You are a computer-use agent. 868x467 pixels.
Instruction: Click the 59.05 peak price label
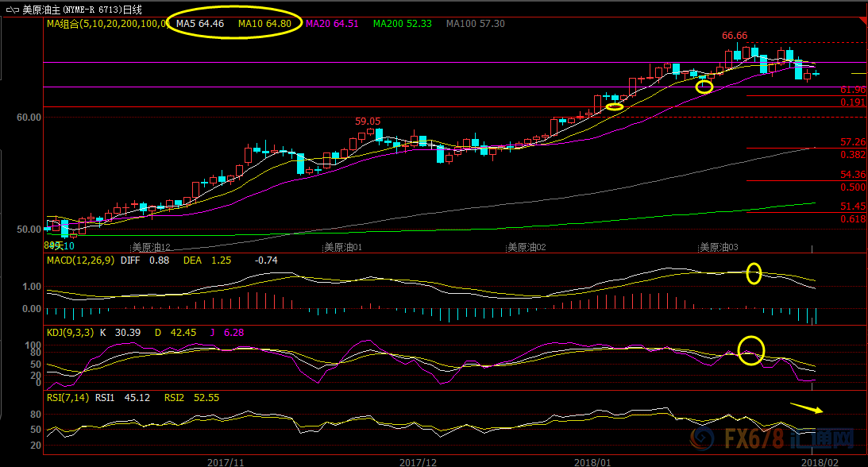tap(368, 122)
